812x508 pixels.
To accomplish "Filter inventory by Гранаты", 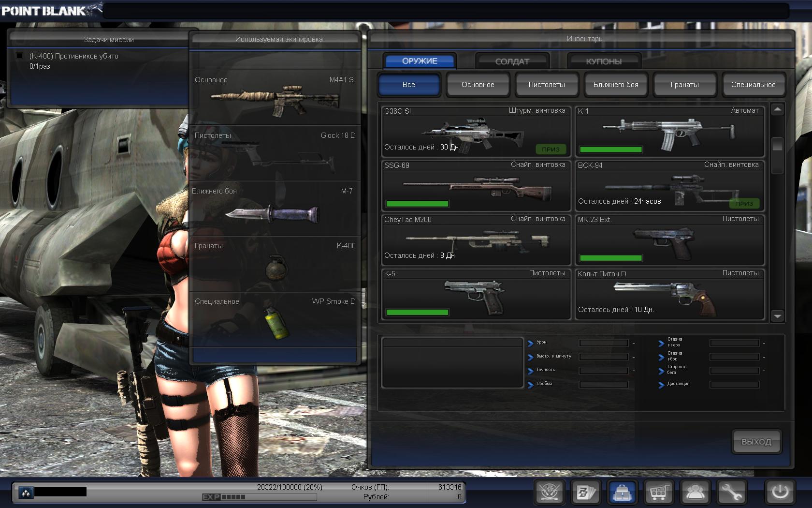I will coord(684,85).
